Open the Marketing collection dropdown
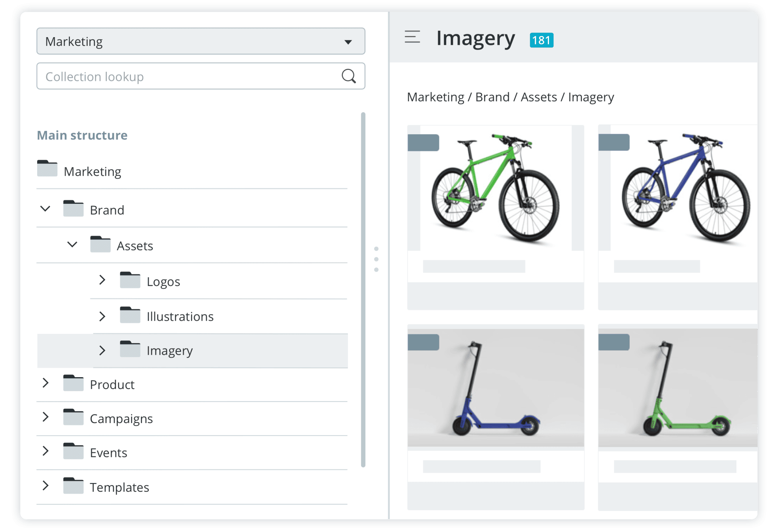Image resolution: width=777 pixels, height=532 pixels. pos(348,41)
